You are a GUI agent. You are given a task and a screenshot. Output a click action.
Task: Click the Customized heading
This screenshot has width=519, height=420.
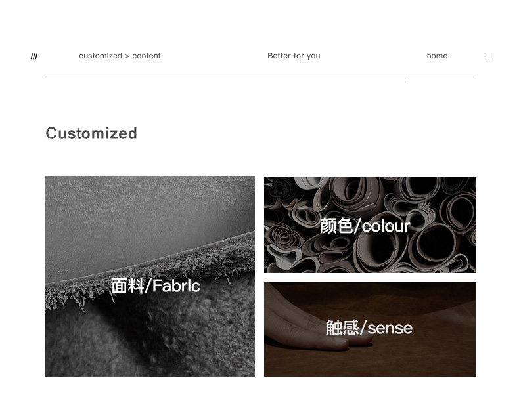coord(91,134)
